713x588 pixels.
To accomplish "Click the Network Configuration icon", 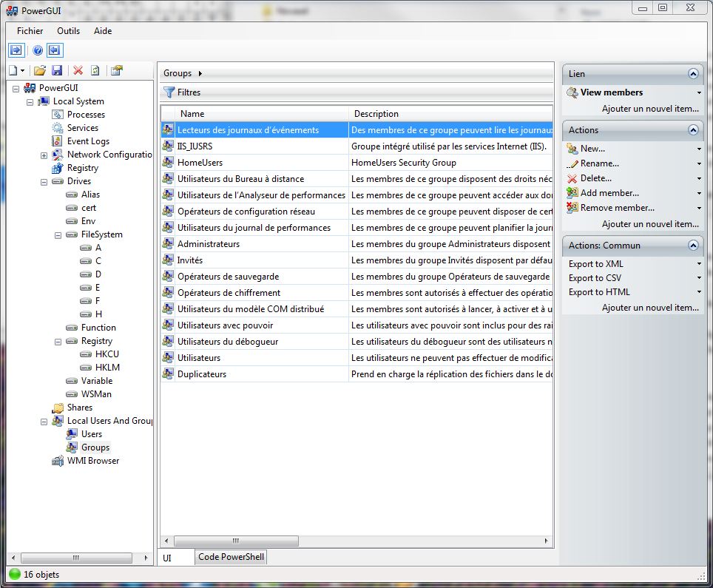I will (x=58, y=155).
